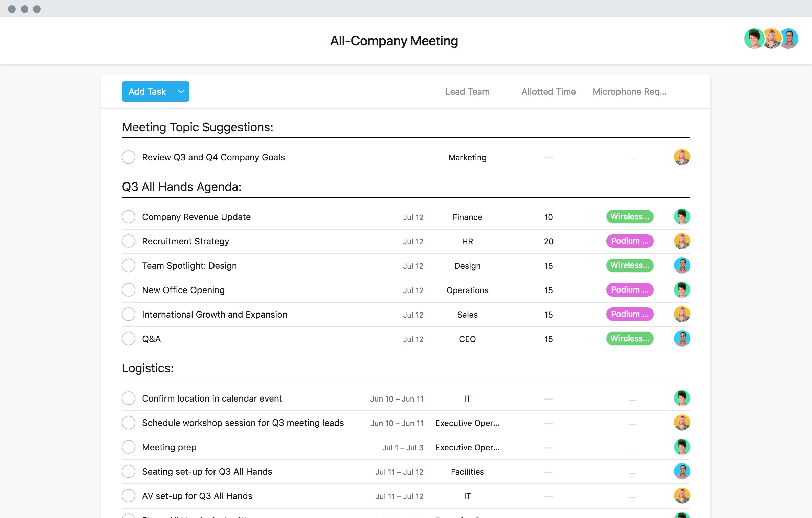Toggle checkbox for Company Revenue Update

(129, 217)
